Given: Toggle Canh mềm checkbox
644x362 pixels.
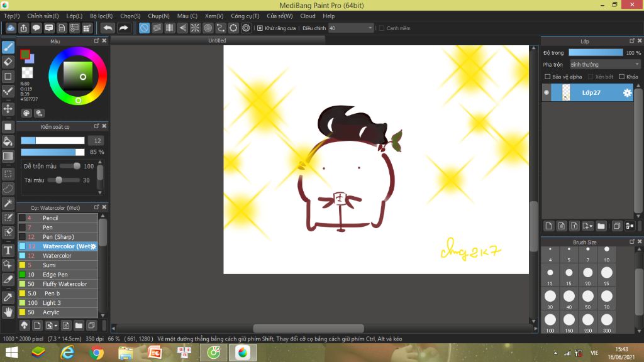Looking at the screenshot, I should pos(382,28).
